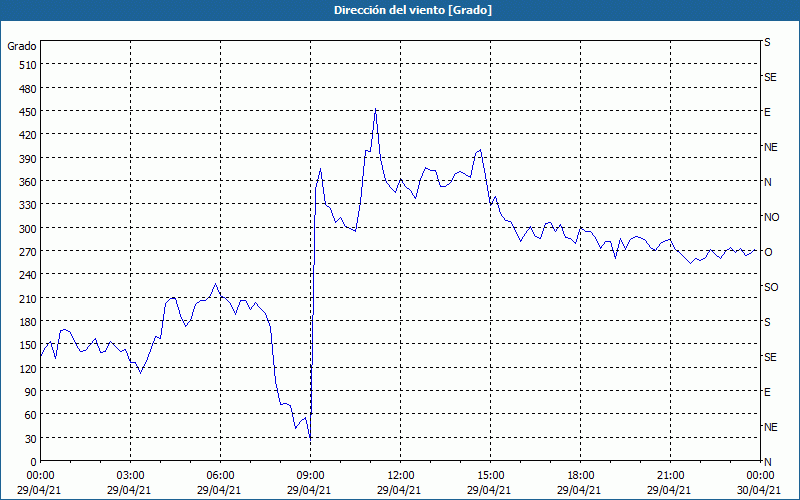Click the 'SE' compass label beside 480 gridline

pyautogui.click(x=770, y=78)
